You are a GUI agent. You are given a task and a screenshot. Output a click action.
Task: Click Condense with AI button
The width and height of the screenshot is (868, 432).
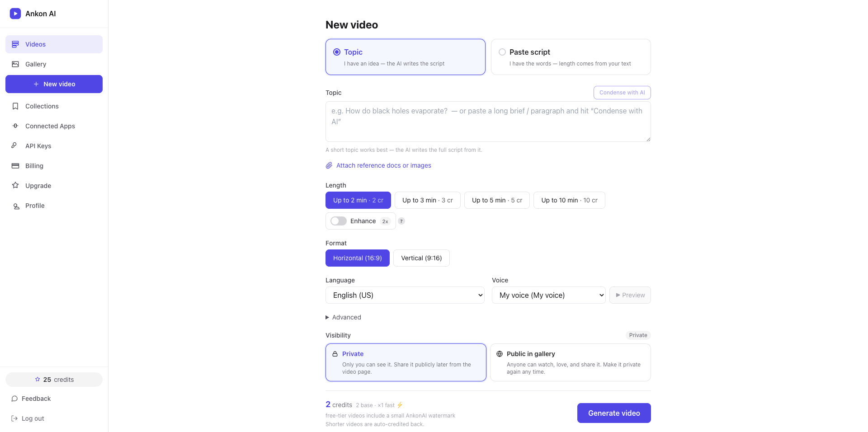click(622, 93)
